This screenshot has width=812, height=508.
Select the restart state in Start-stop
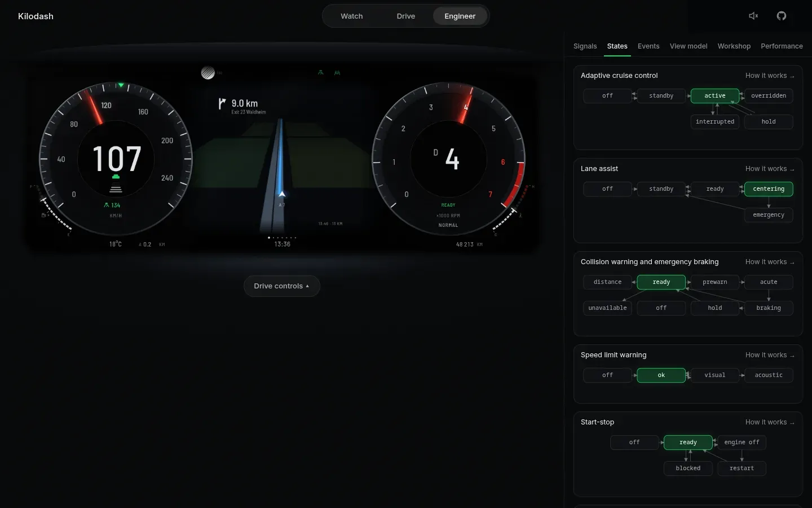[742, 468]
